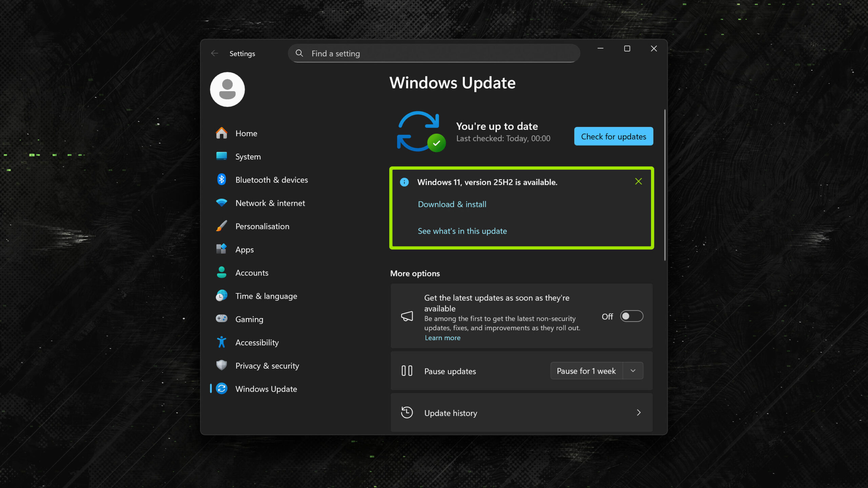868x488 pixels.
Task: Click the 'Windows Update' page title
Action: (452, 83)
